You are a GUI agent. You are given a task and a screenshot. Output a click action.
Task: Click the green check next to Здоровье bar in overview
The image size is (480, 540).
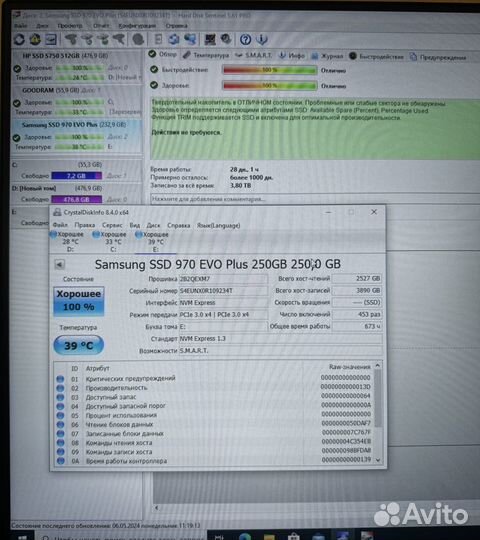[154, 85]
